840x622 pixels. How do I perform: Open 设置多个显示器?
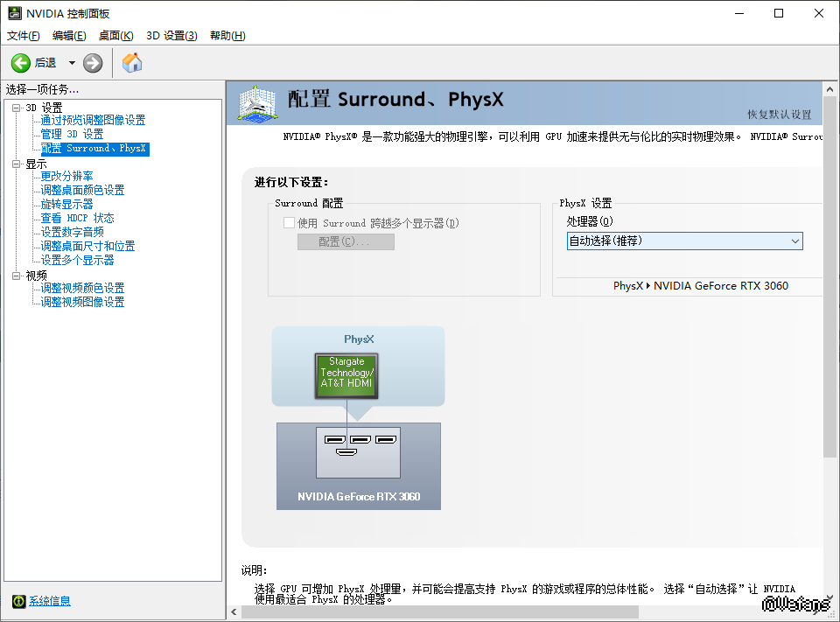(78, 259)
